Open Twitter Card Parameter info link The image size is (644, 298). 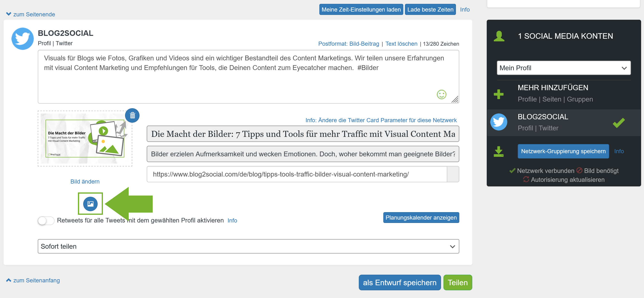click(x=381, y=120)
